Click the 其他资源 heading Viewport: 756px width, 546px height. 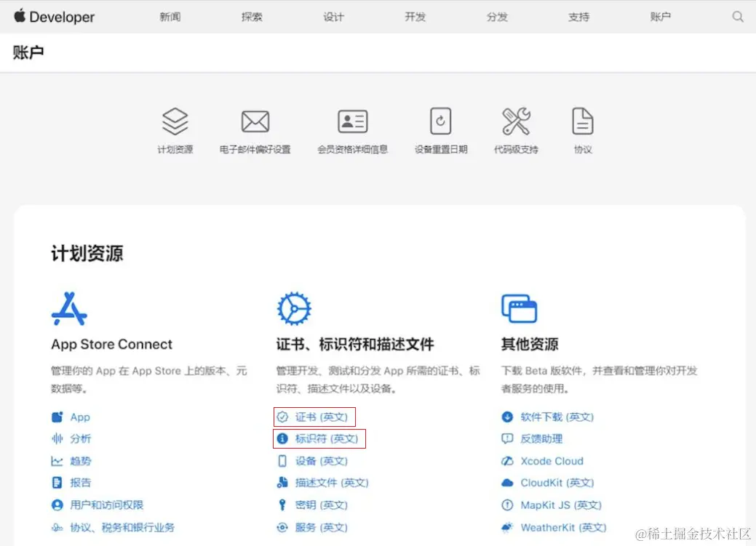530,344
